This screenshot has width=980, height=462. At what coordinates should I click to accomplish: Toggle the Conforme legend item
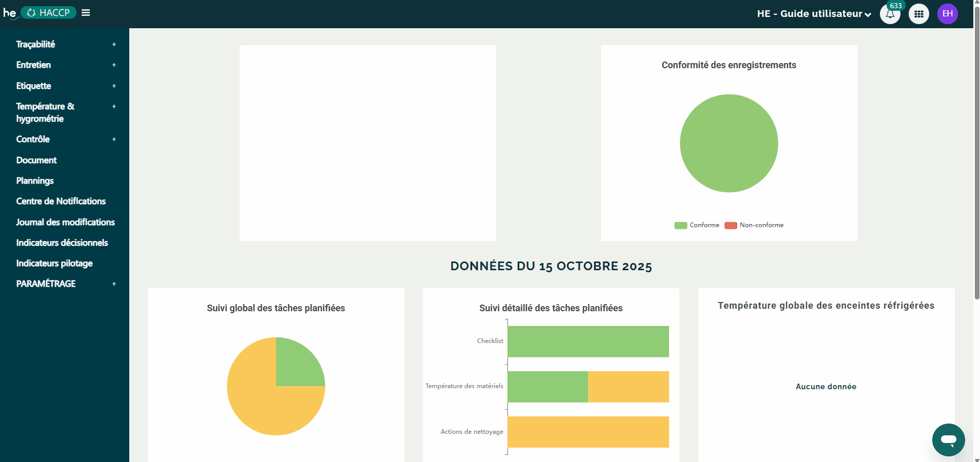coord(697,225)
